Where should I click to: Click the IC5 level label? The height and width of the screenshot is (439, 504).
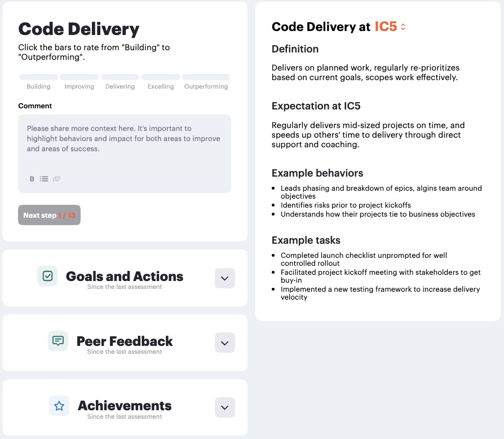[x=386, y=27]
